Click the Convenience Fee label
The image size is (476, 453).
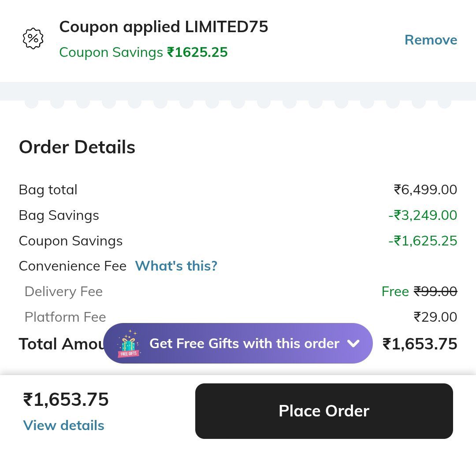pos(73,266)
